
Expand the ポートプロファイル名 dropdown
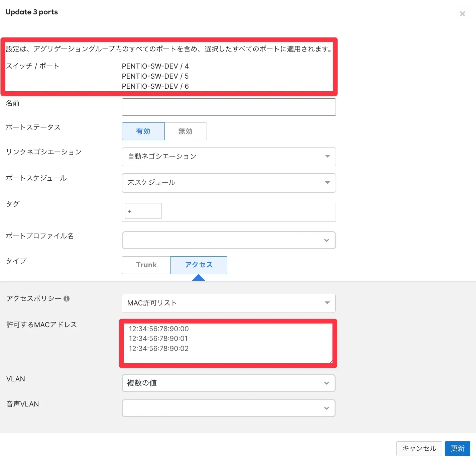[229, 240]
